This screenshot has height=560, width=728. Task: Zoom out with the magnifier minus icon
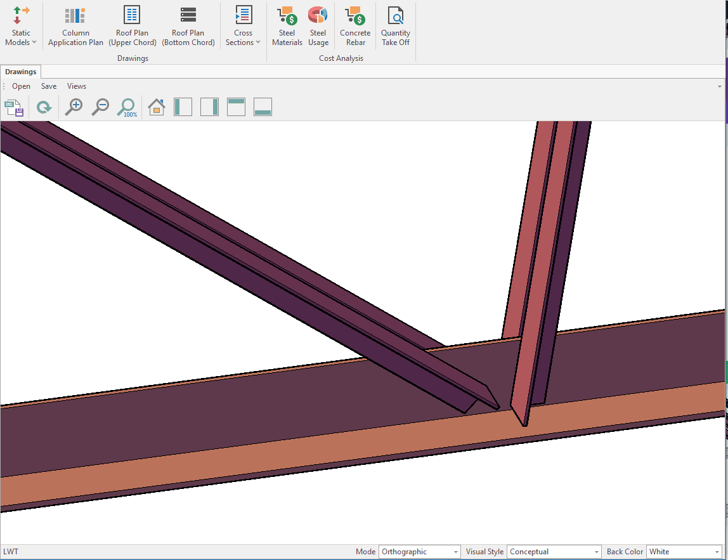click(100, 107)
